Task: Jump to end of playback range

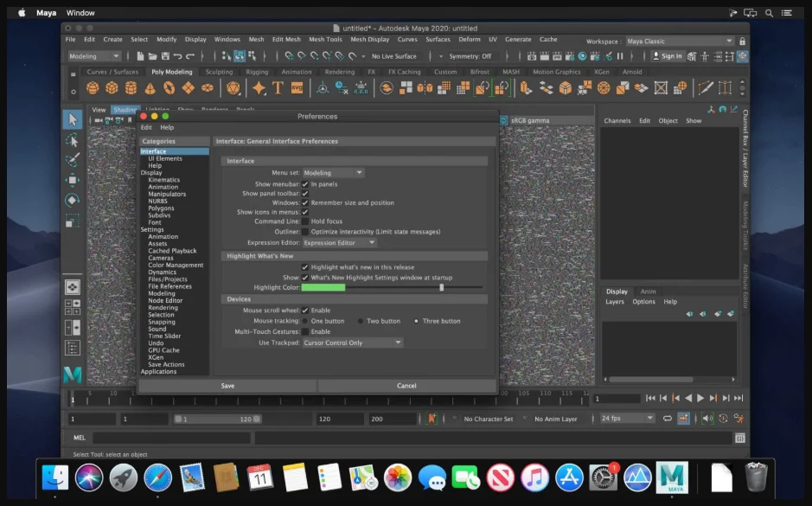Action: (x=738, y=398)
